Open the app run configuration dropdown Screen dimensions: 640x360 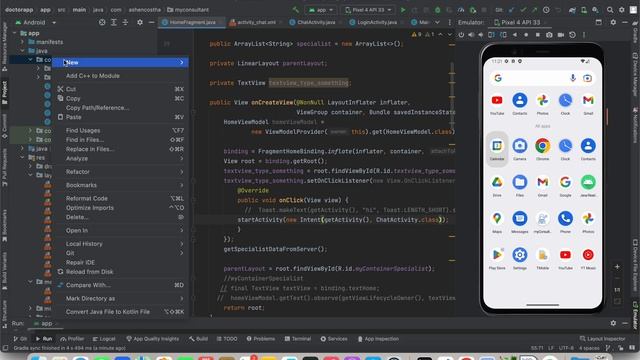pos(321,10)
